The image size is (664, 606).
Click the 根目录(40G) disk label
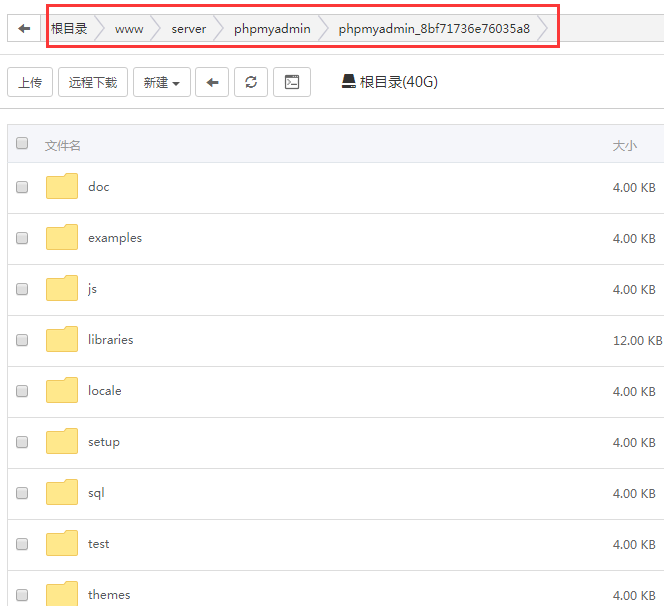click(x=398, y=82)
